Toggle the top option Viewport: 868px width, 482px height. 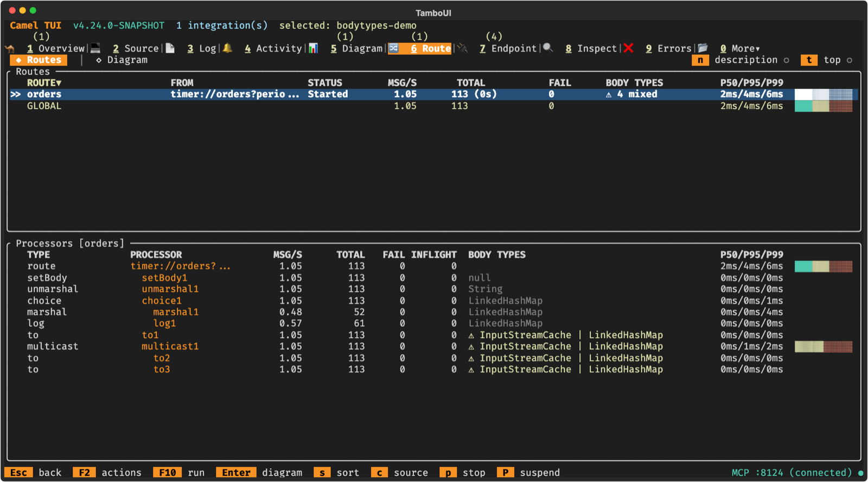coord(826,60)
